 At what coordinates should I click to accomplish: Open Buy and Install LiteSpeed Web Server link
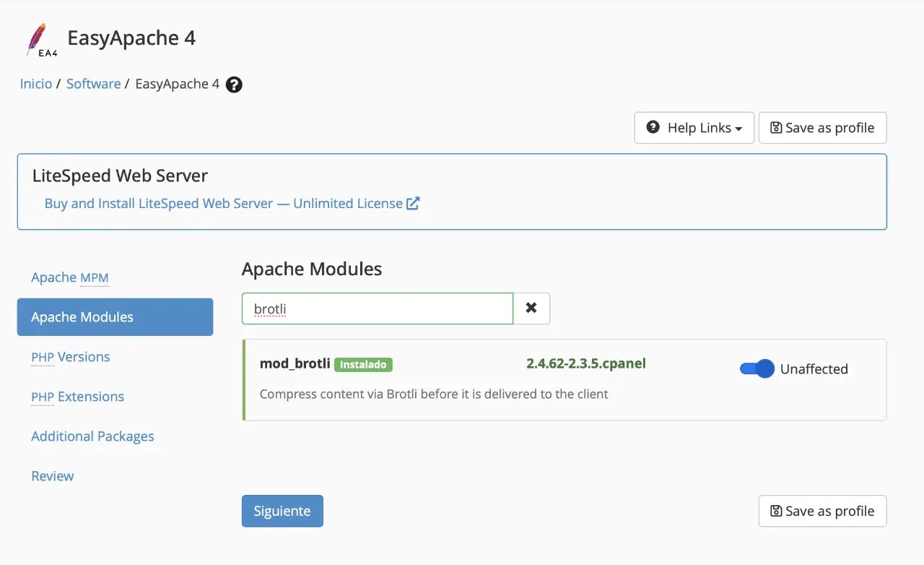232,204
